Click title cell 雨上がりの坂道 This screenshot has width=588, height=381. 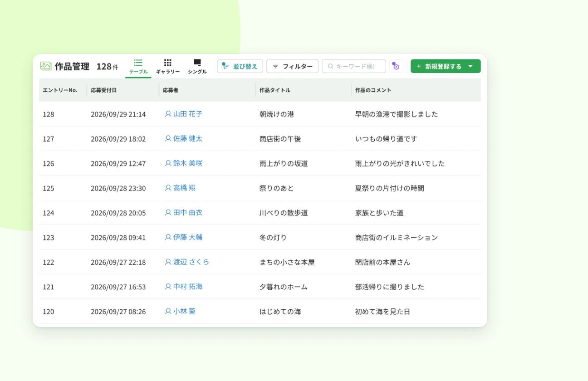coord(284,163)
